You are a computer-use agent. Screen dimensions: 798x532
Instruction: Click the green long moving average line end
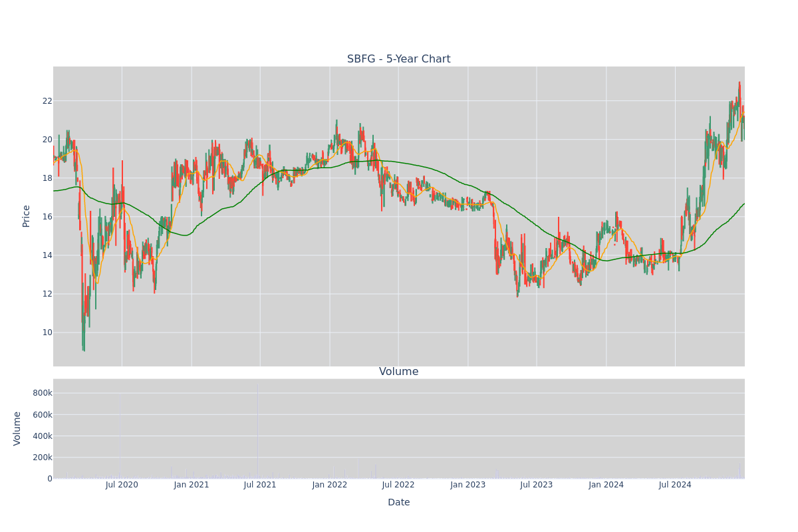click(743, 204)
